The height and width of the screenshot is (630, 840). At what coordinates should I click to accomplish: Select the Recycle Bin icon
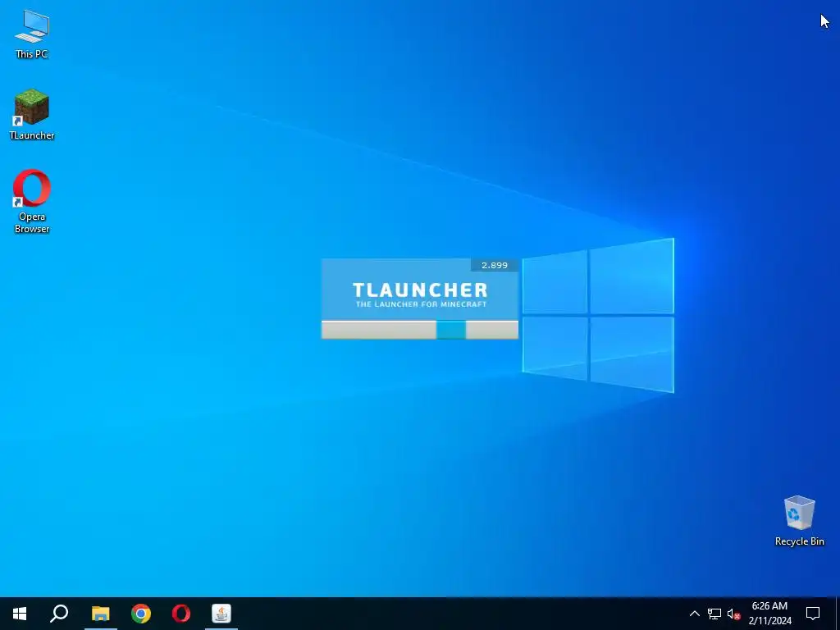coord(799,521)
